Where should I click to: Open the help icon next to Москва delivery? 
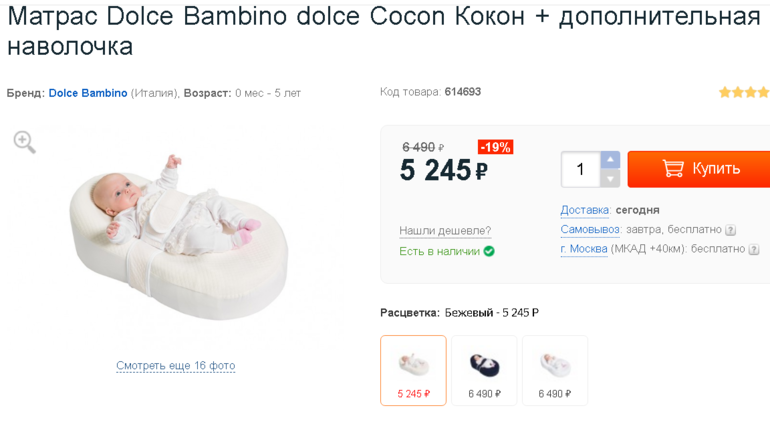754,250
